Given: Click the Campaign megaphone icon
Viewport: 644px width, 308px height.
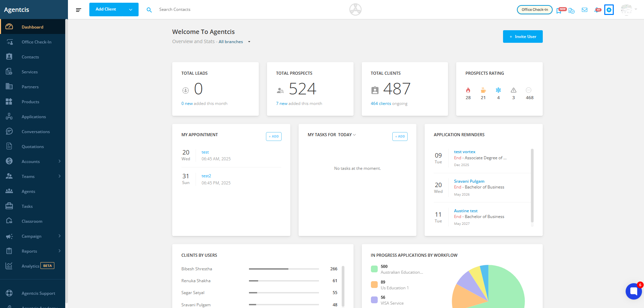Looking at the screenshot, I should point(9,236).
